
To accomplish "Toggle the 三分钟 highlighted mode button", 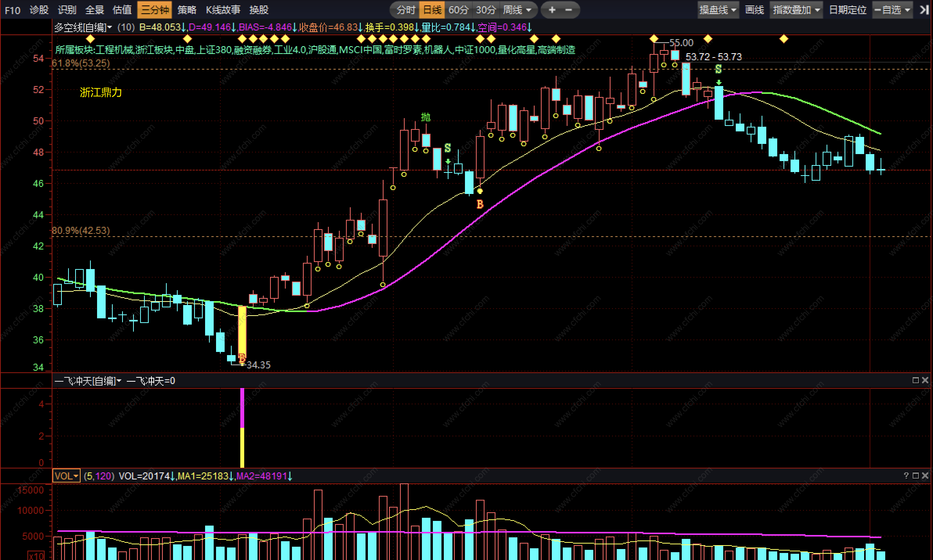I will 155,10.
